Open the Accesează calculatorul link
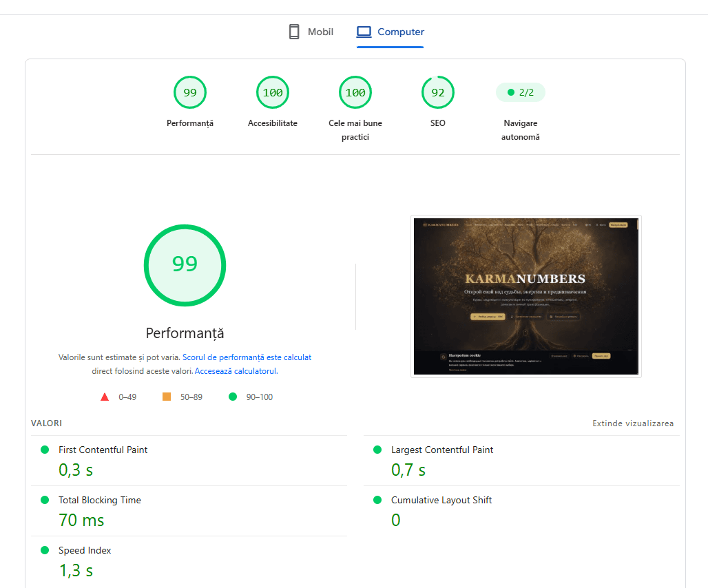 pyautogui.click(x=236, y=371)
